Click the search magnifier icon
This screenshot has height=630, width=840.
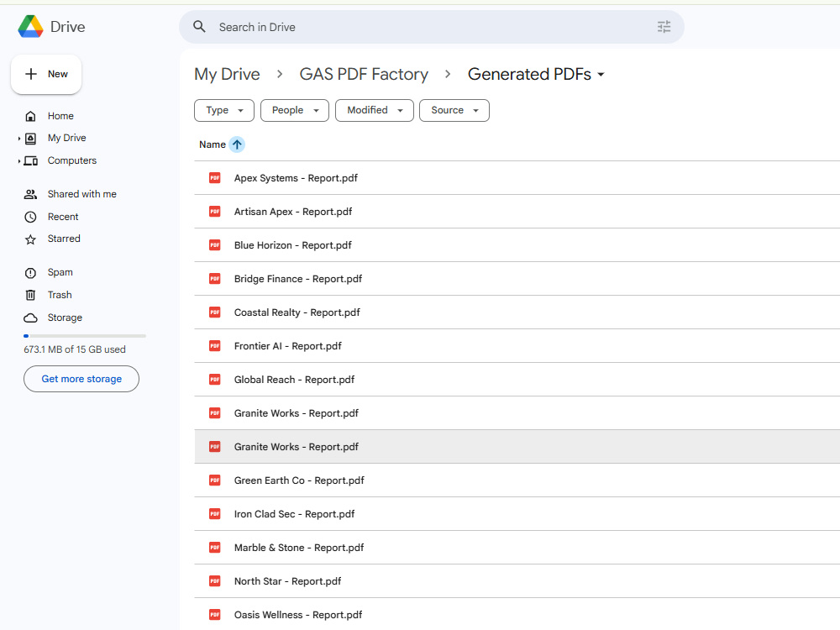[x=199, y=27]
